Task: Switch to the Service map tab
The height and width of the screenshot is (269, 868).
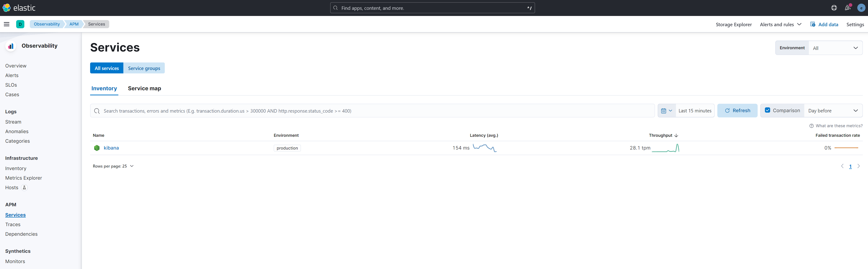Action: pos(144,88)
